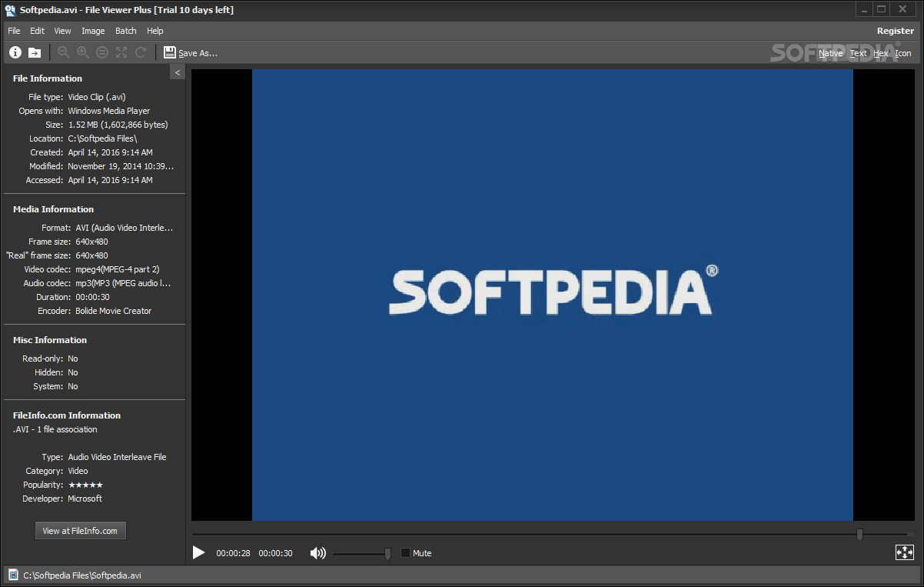924x587 pixels.
Task: Click the video seek slider handle
Action: click(x=859, y=534)
